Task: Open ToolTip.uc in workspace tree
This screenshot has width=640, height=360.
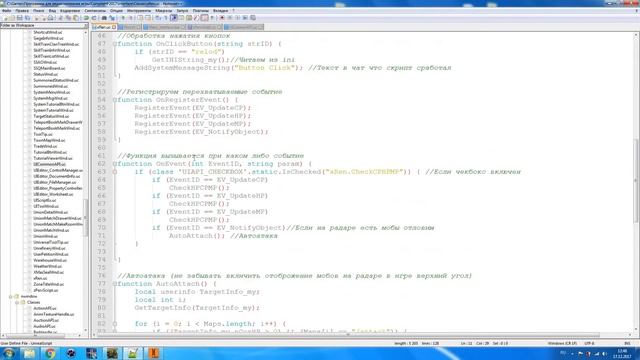Action: tap(43, 134)
